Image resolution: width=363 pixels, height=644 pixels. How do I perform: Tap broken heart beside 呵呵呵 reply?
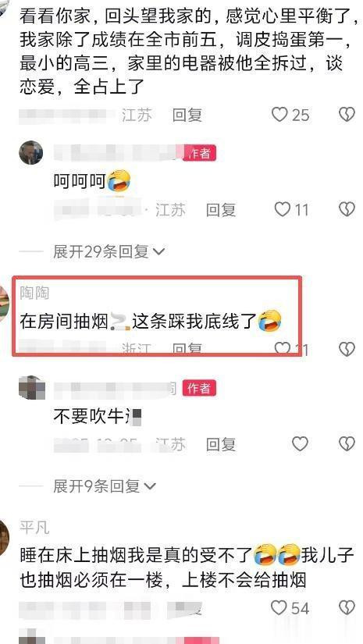347,210
